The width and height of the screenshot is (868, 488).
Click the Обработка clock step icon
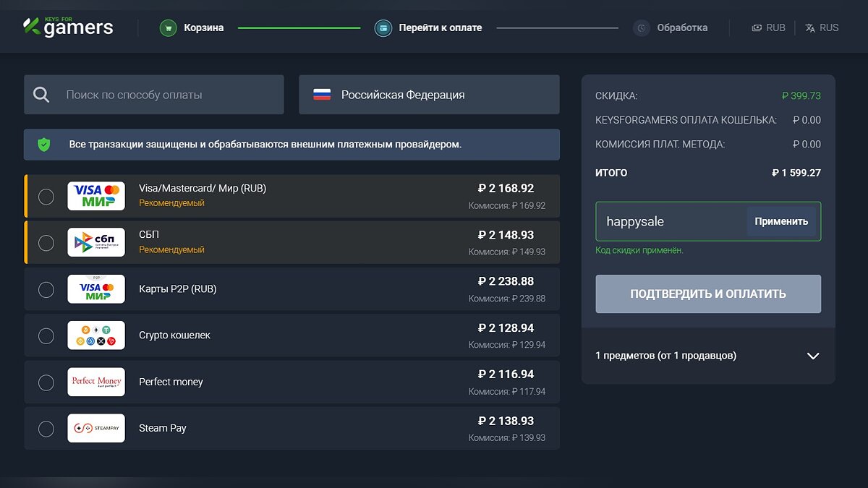tap(642, 28)
